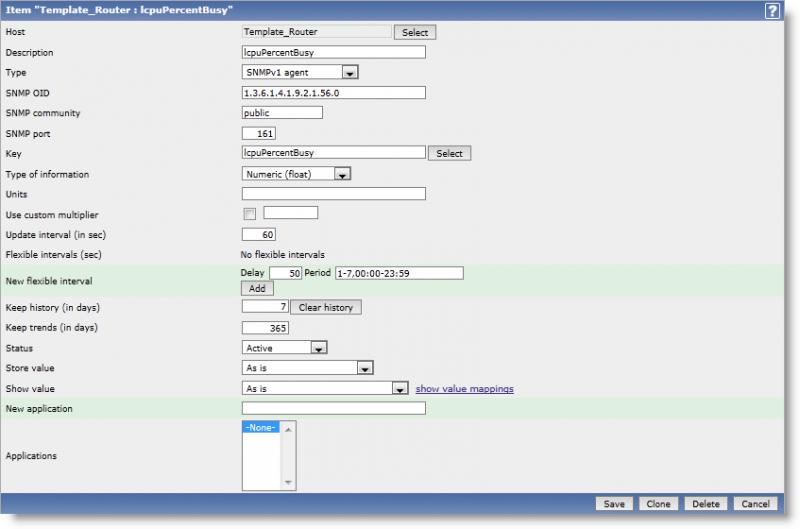The image size is (800, 529).
Task: Cancel editing the item
Action: click(x=755, y=503)
